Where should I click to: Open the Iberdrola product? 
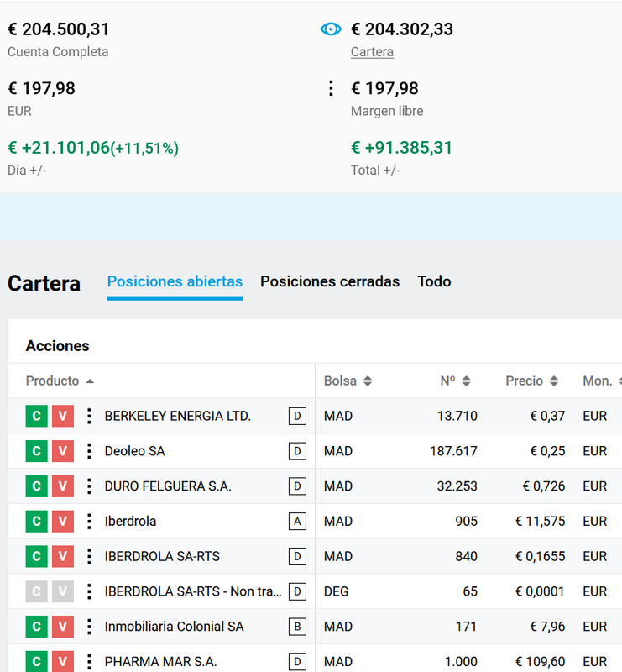coord(130,521)
